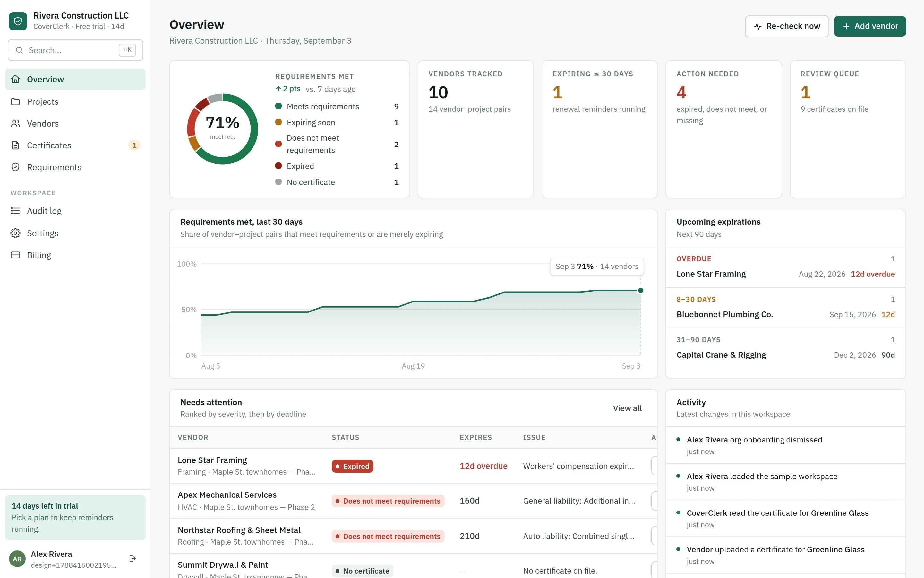This screenshot has height=578, width=924.
Task: Open Northstar Roofing & Sheet Metal row
Action: [414, 536]
